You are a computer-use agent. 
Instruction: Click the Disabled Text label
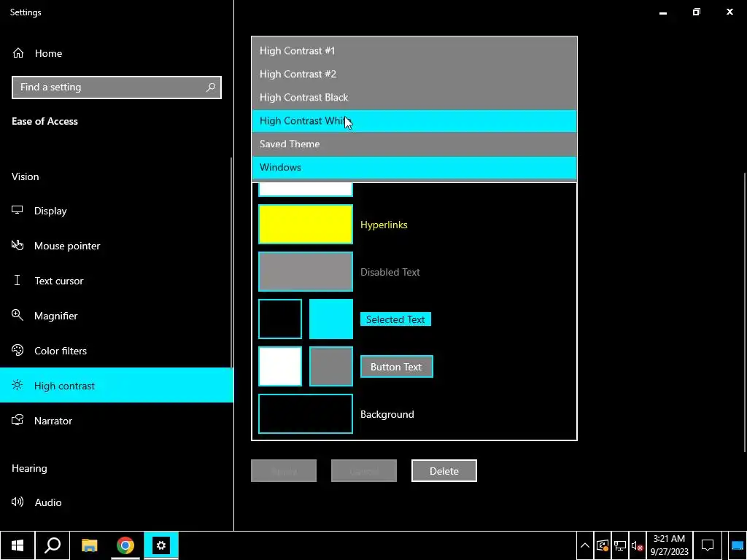click(x=390, y=272)
